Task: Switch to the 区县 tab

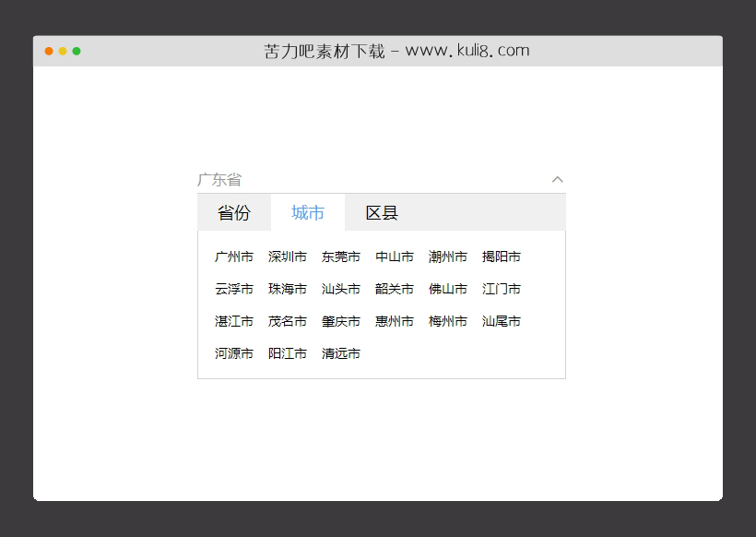Action: pos(381,212)
